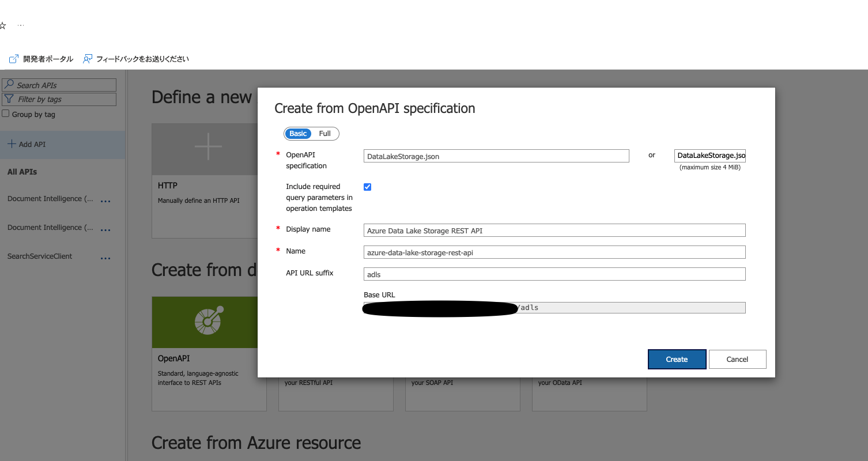Screen dimensions: 868x461
Task: Open 開発者ポータル link
Action: tap(48, 59)
